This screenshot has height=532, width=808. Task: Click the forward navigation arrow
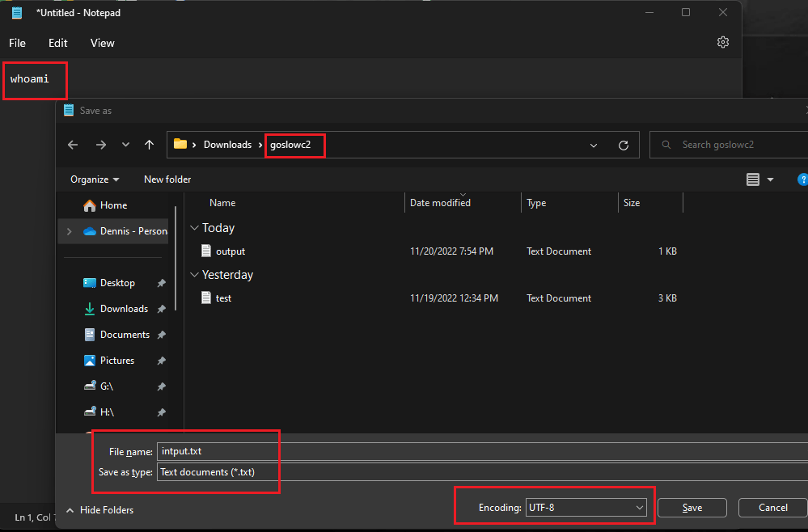click(100, 145)
